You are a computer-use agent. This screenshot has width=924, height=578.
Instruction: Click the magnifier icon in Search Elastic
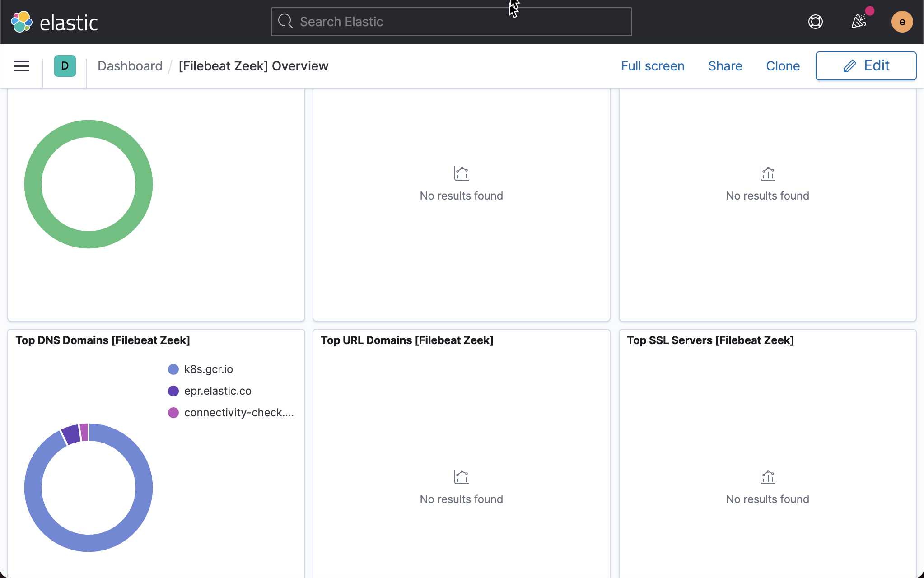tap(286, 21)
